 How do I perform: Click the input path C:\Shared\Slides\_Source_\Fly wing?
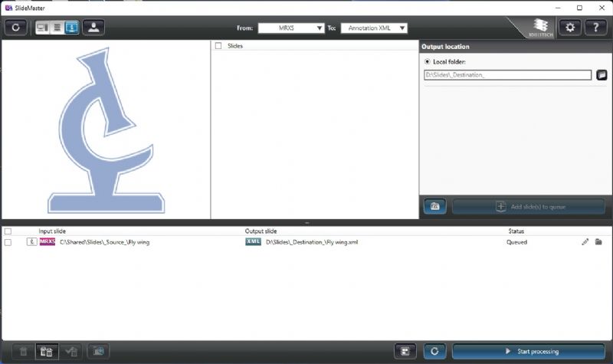coord(104,242)
